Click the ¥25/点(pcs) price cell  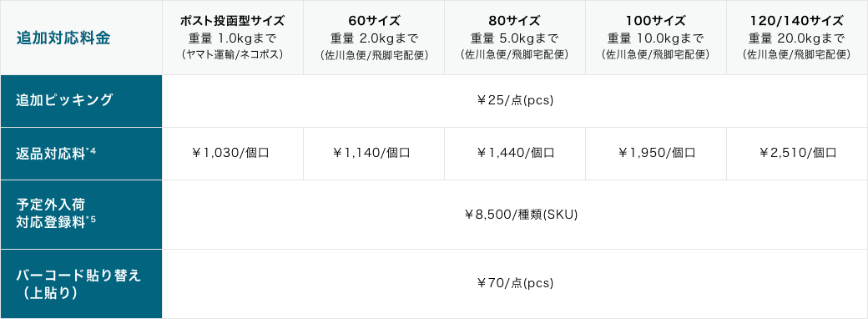click(515, 101)
